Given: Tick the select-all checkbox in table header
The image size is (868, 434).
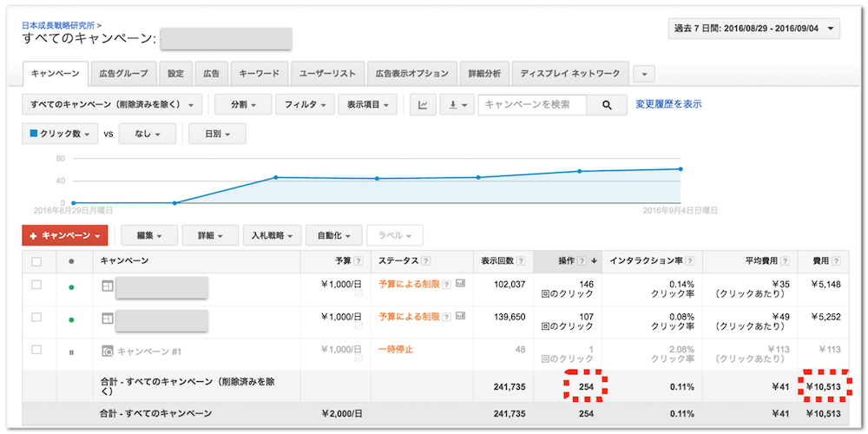Looking at the screenshot, I should [x=36, y=261].
